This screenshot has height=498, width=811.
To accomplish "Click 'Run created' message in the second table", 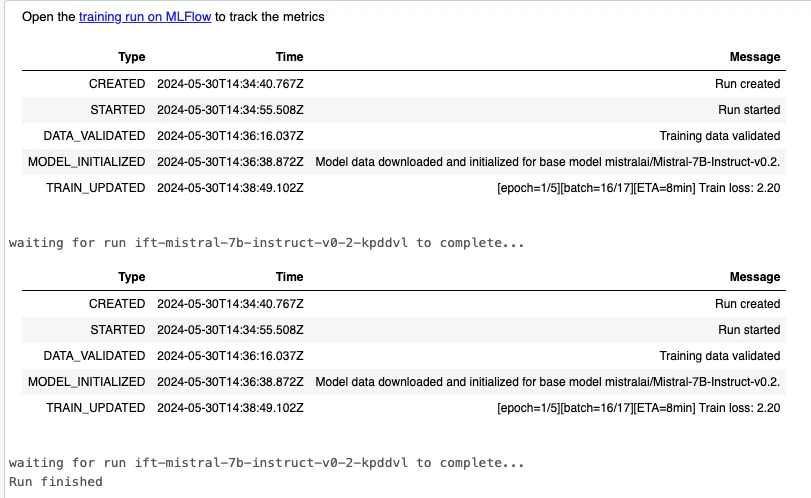I will click(x=747, y=304).
